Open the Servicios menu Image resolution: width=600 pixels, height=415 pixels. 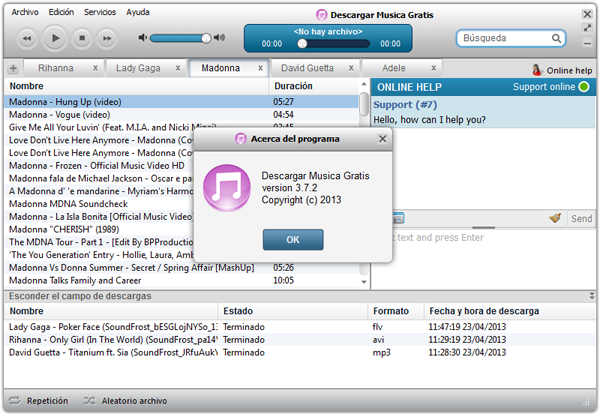[x=100, y=12]
